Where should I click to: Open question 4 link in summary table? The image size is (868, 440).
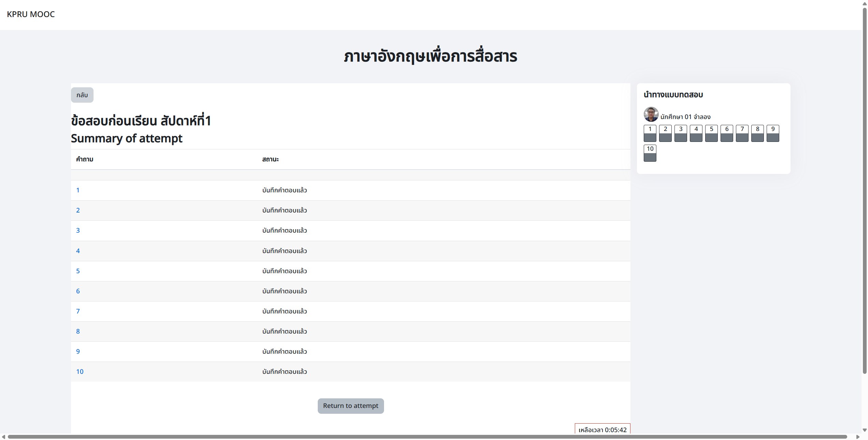click(78, 251)
